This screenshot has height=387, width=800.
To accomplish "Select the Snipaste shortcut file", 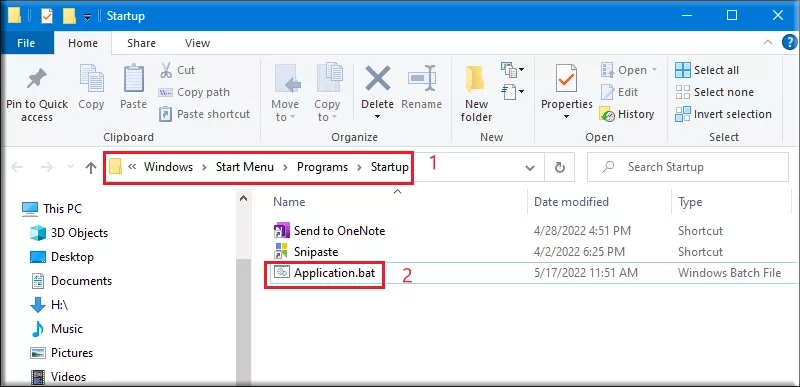I will [x=306, y=252].
